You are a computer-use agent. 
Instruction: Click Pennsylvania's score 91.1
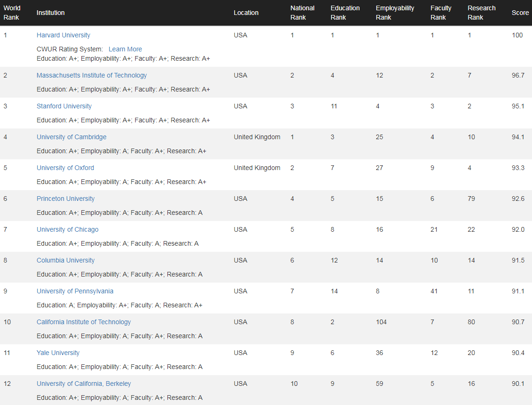point(518,291)
